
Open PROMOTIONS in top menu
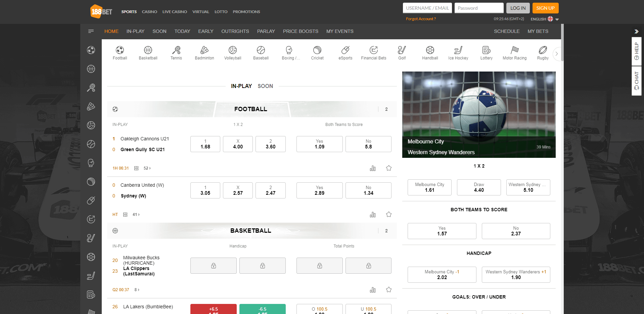tap(246, 12)
